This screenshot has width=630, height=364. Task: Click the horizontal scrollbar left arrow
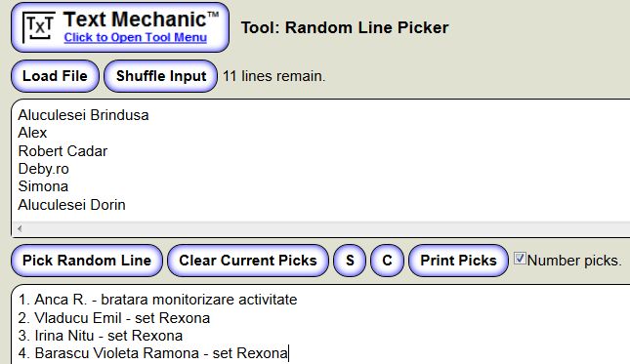coord(20,228)
